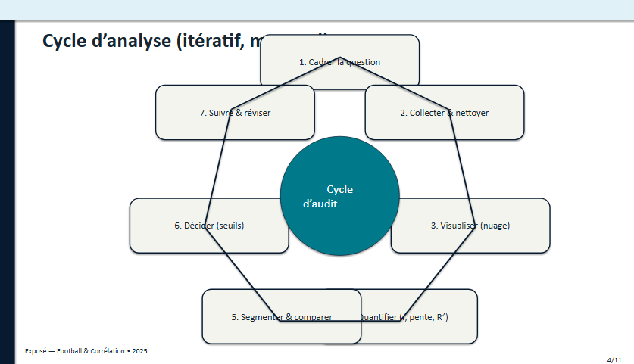Click the heptagon's top vertex on the Cadrer box
Viewport: 634px width, 364px height.
pos(339,57)
